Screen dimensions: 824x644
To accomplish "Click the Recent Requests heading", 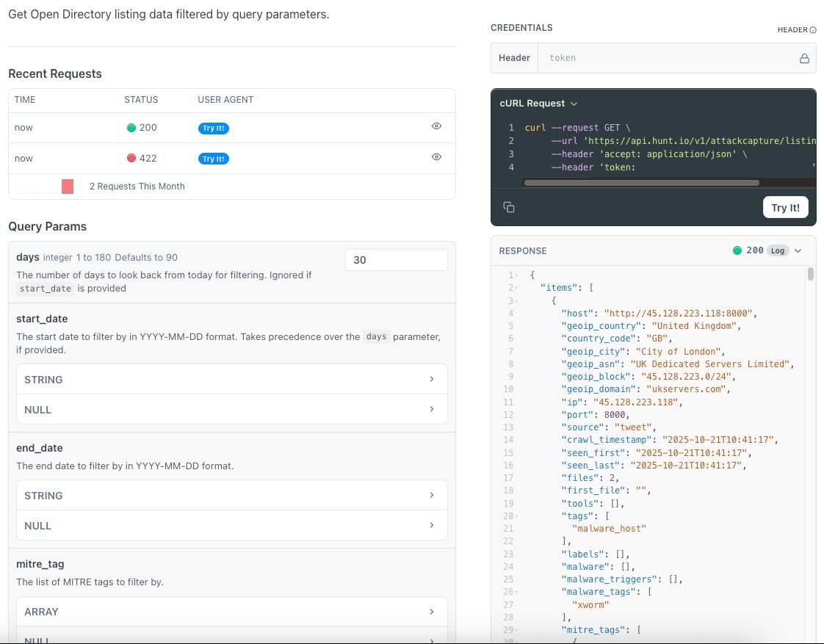I will (x=55, y=73).
